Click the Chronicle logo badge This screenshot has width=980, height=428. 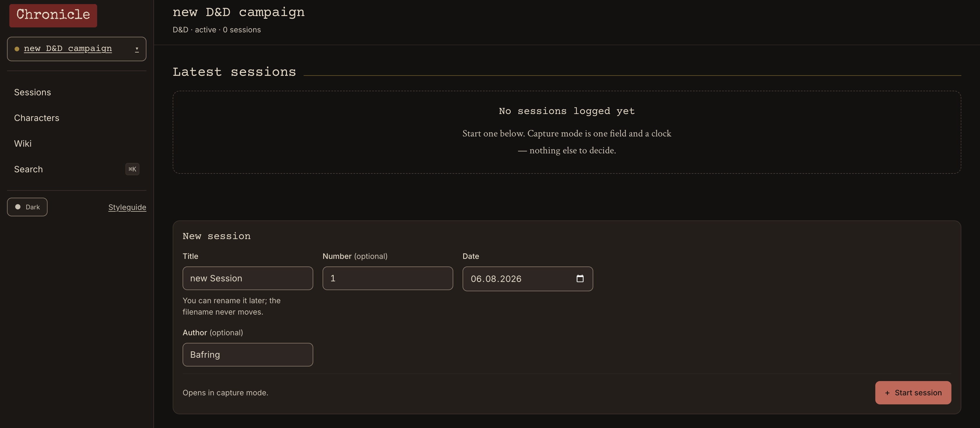coord(53,15)
